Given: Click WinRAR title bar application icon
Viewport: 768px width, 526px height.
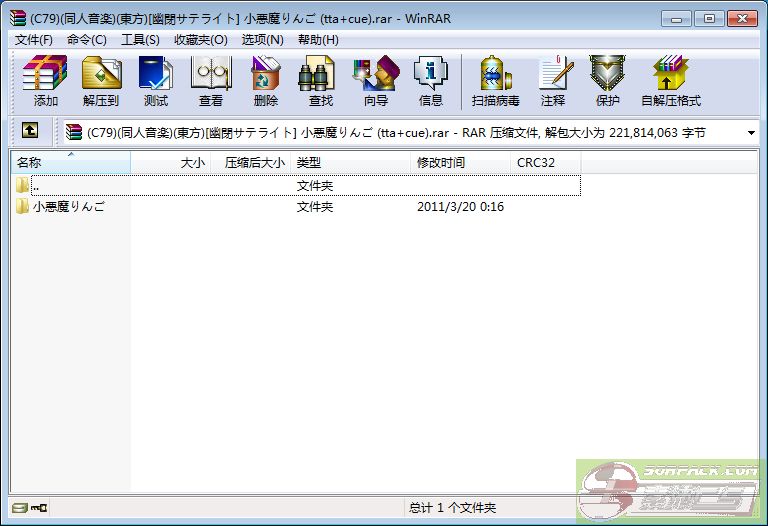Looking at the screenshot, I should pyautogui.click(x=18, y=19).
